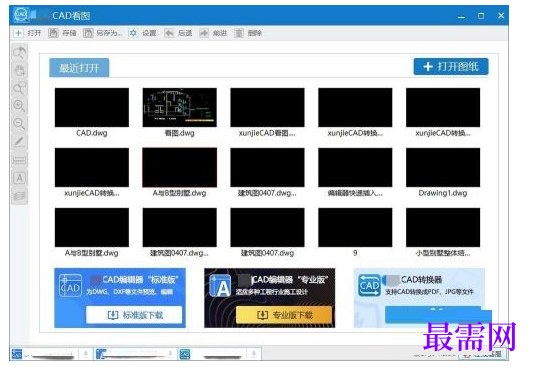Click the CAD.dwg file name

(92, 133)
